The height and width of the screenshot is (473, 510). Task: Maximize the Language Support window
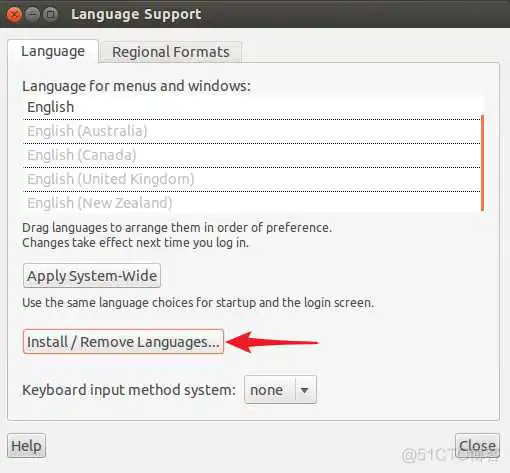tap(50, 14)
